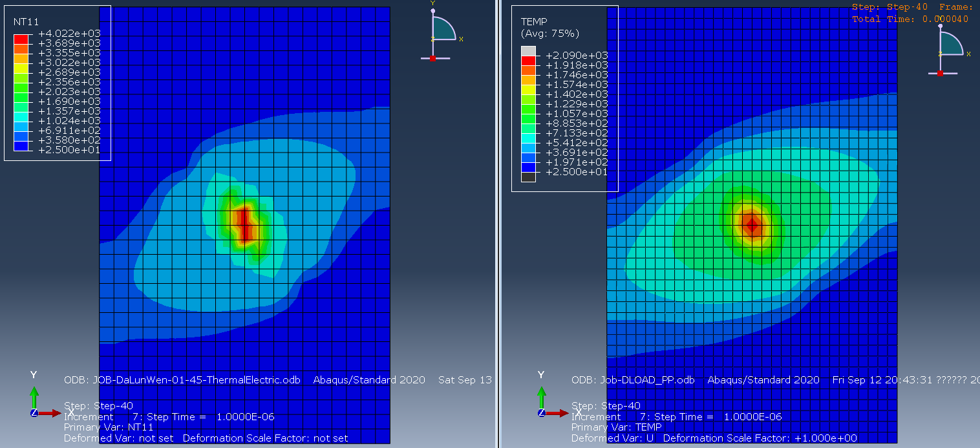980x448 pixels.
Task: Click the +1.024e+03 legend value
Action: (x=69, y=121)
